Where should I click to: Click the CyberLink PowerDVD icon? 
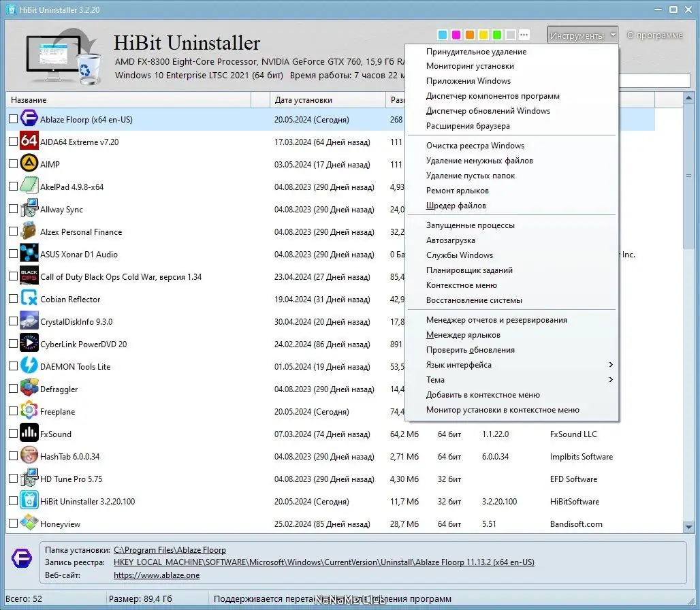tap(29, 343)
